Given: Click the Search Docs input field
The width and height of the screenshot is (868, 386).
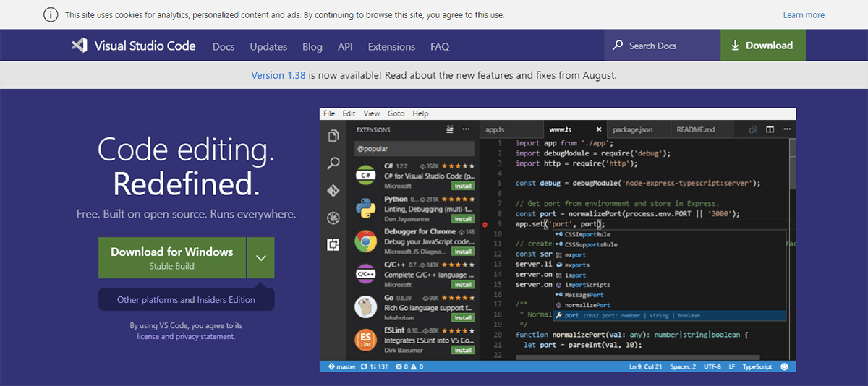Looking at the screenshot, I should click(662, 46).
